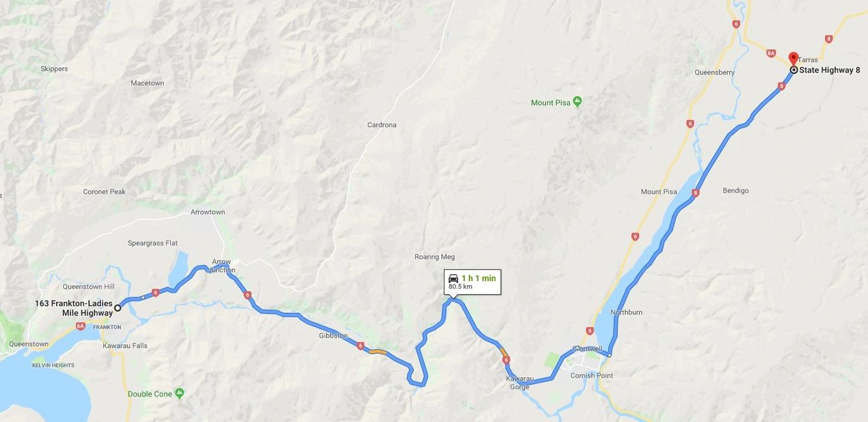Viewport: 868px width, 422px height.
Task: Click the green Double Cone peak marker icon
Action: point(179,393)
